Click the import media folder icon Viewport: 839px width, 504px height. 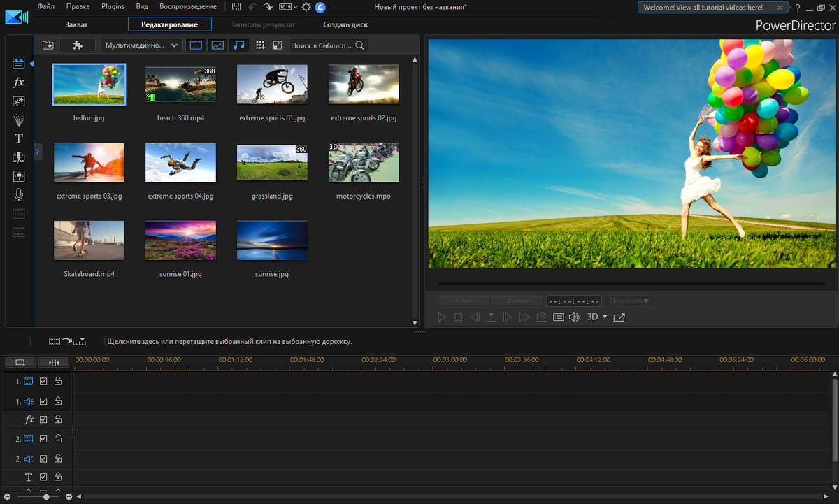coord(48,45)
